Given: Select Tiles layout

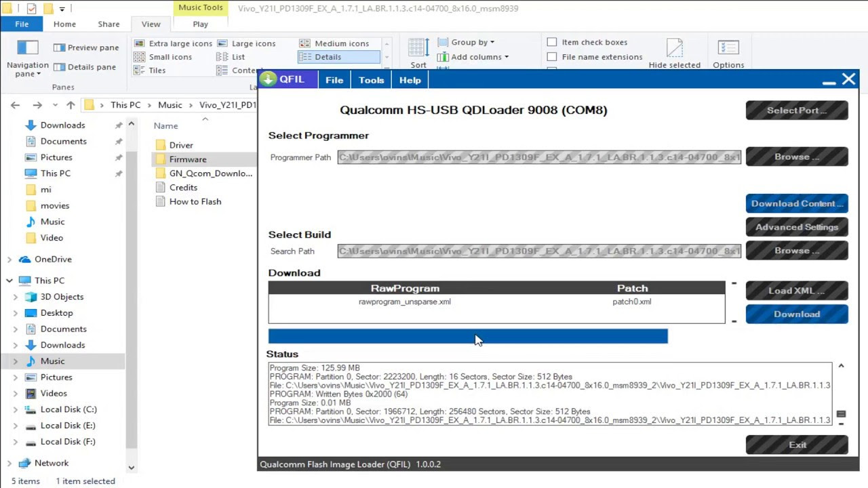Looking at the screenshot, I should click(150, 70).
